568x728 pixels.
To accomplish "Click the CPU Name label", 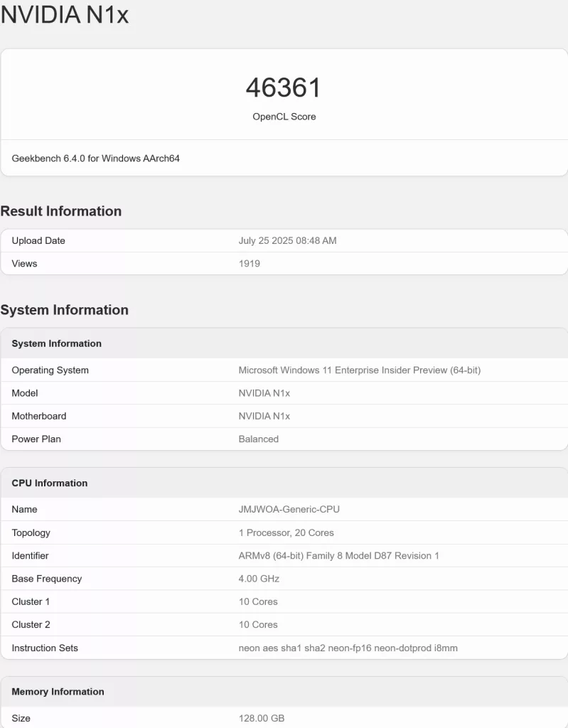I will (x=24, y=509).
